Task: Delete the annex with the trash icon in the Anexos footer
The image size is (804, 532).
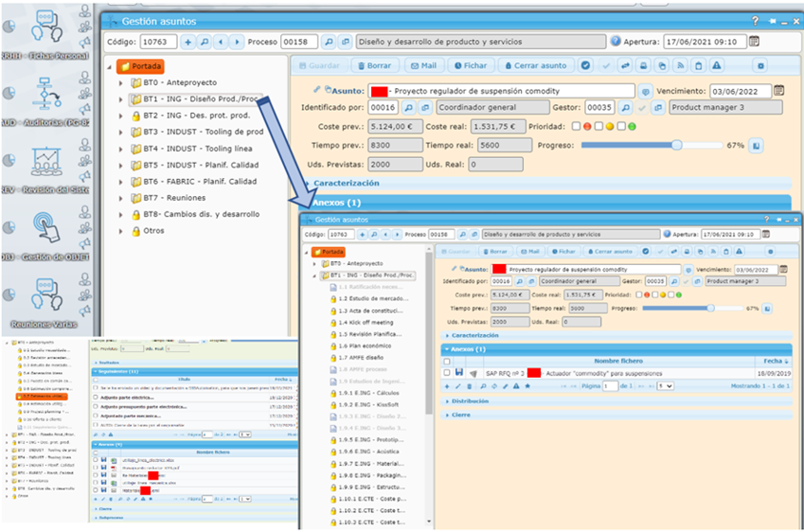Action: pos(469,386)
